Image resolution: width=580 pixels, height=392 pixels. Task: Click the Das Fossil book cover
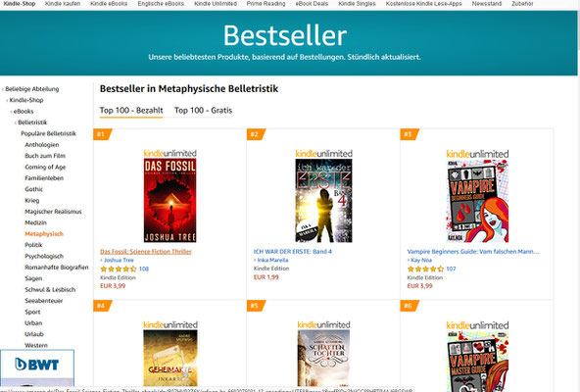(169, 200)
